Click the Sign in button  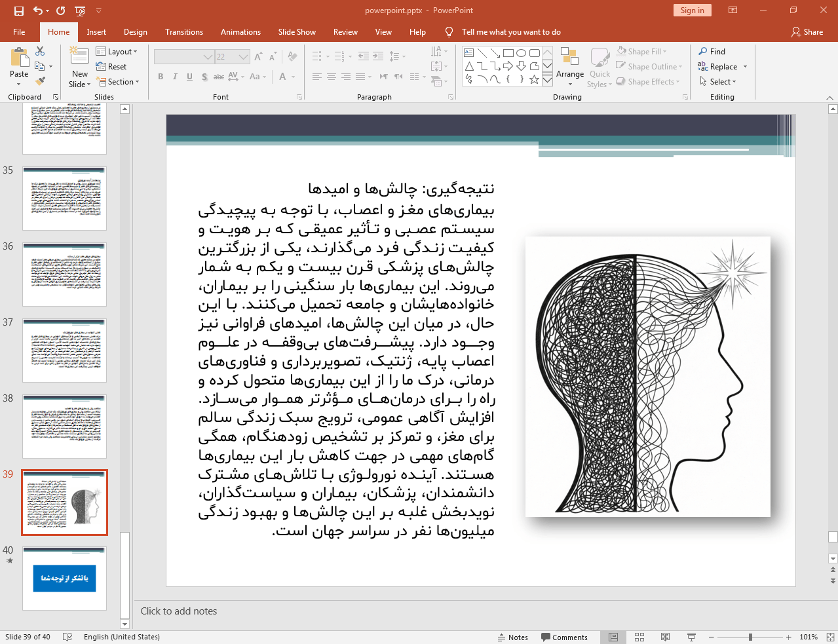click(x=692, y=10)
